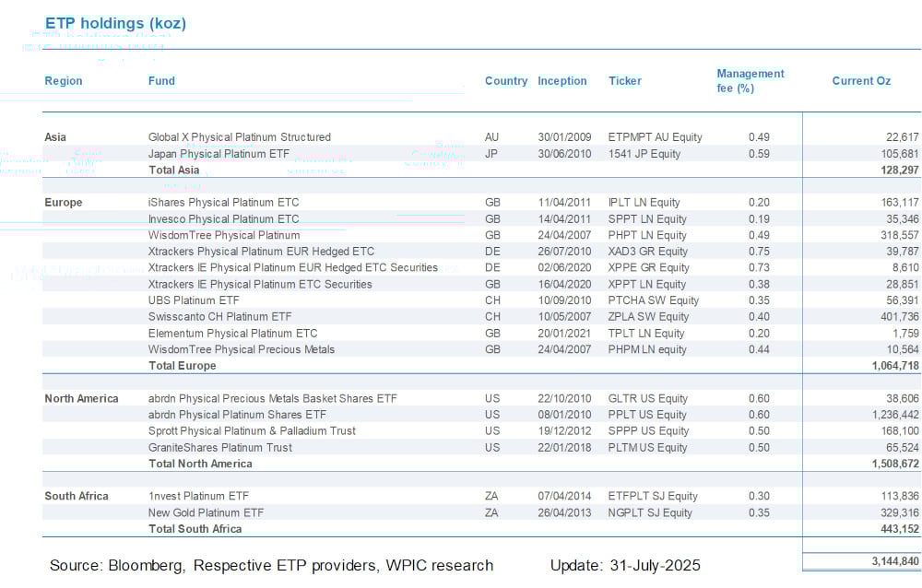Click Japan Physical Platinum ETF fund name

pyautogui.click(x=219, y=154)
